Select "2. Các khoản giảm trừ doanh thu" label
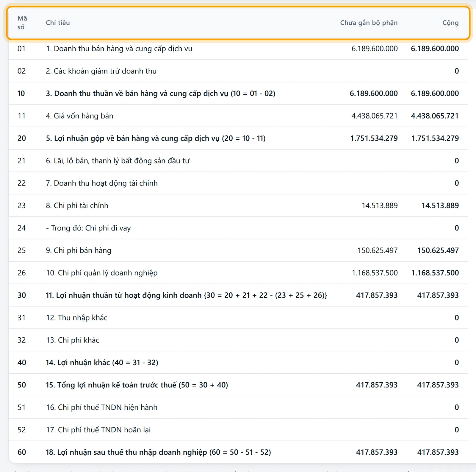 [101, 71]
